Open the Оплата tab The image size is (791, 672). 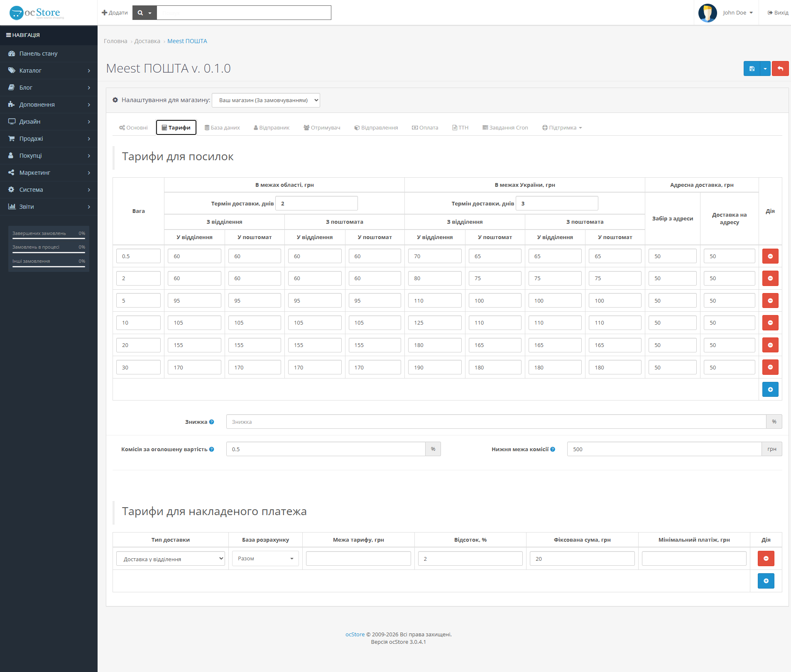coord(425,128)
